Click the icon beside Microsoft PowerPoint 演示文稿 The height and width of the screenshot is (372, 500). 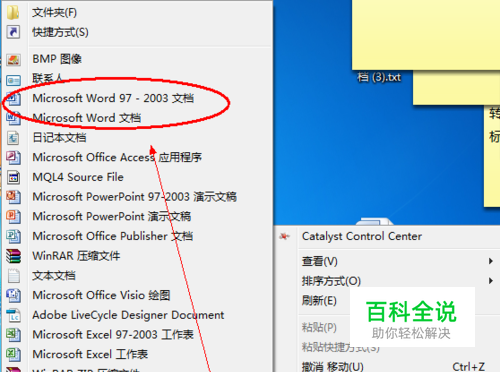click(x=13, y=216)
